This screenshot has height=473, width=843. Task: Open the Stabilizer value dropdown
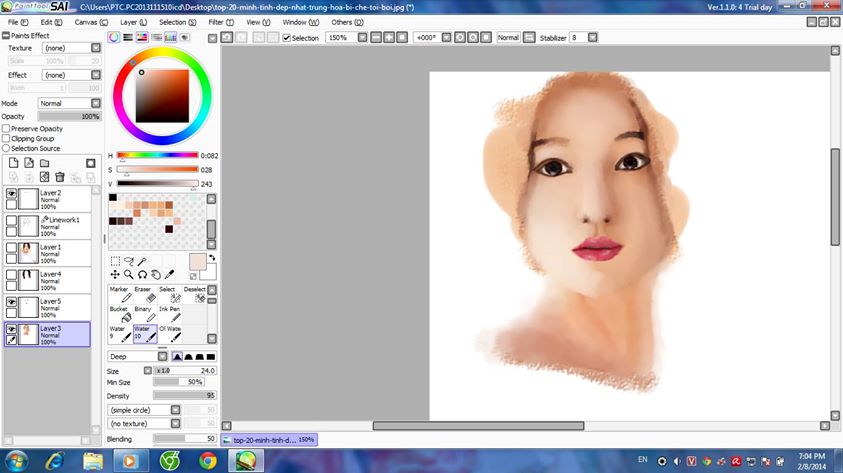[x=592, y=38]
